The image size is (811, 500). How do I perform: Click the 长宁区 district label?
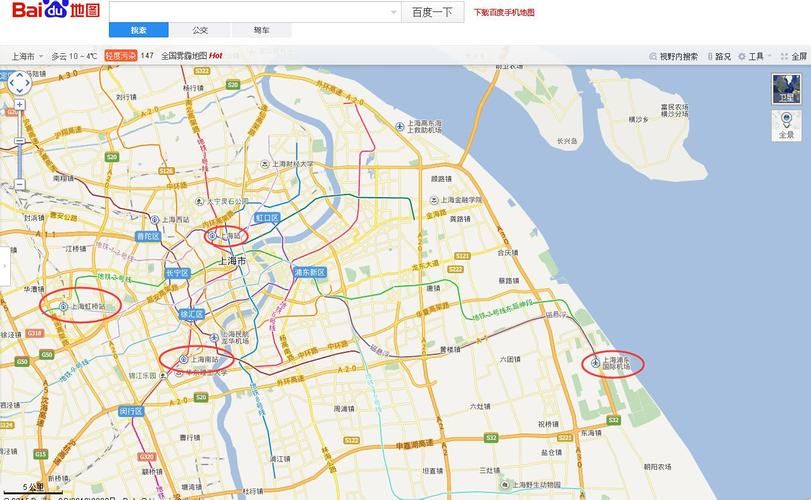(177, 273)
